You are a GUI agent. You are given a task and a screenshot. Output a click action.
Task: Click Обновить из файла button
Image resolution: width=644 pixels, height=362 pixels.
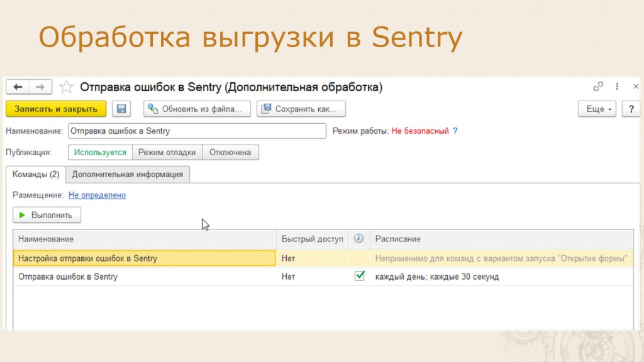click(197, 109)
